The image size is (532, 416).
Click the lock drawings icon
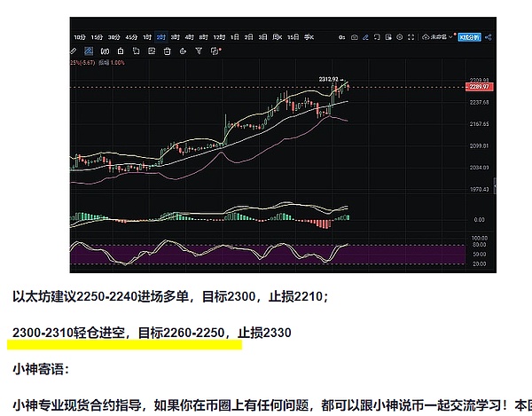(121, 51)
